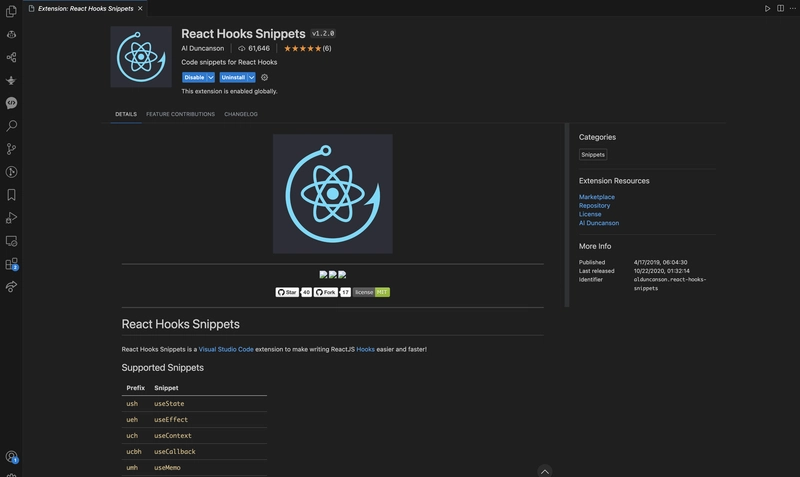Click the ush prefix cell
This screenshot has width=800, height=477.
click(x=132, y=404)
